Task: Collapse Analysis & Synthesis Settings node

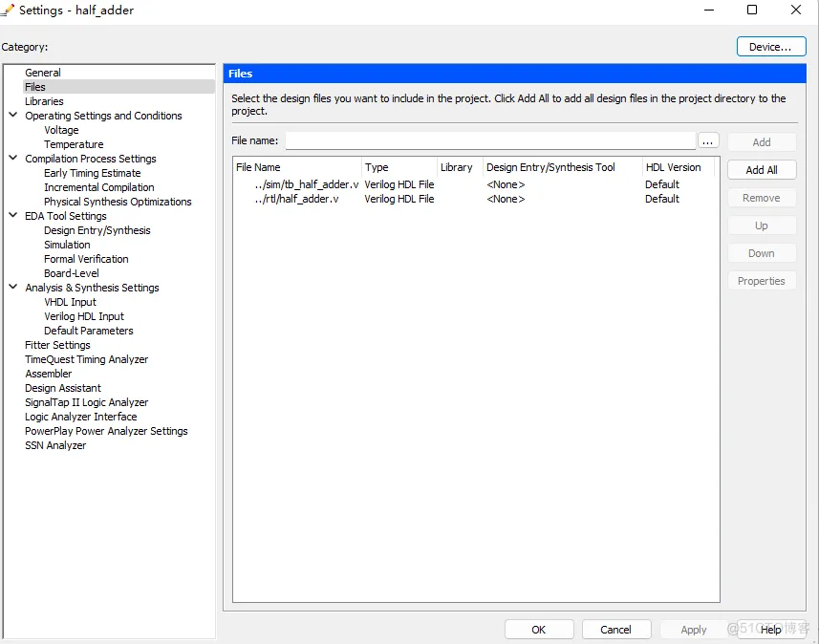Action: tap(13, 287)
